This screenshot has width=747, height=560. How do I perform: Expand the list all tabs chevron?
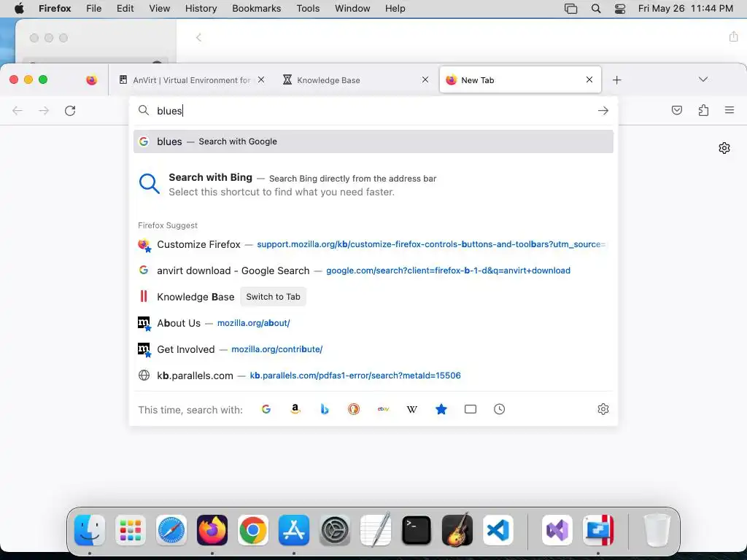703,79
